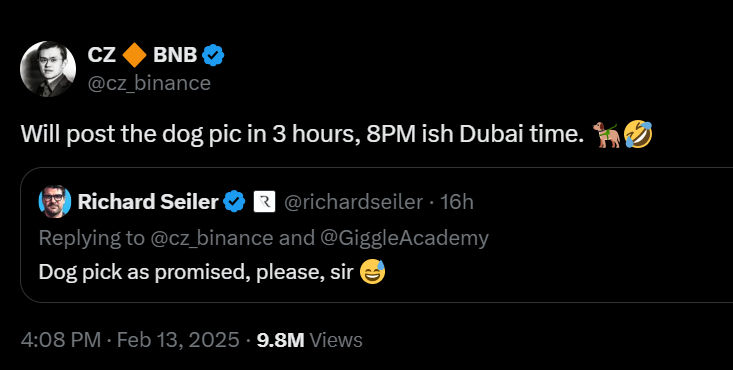Open the CZ display name link
Viewport: 733px width, 370px height.
[x=101, y=55]
